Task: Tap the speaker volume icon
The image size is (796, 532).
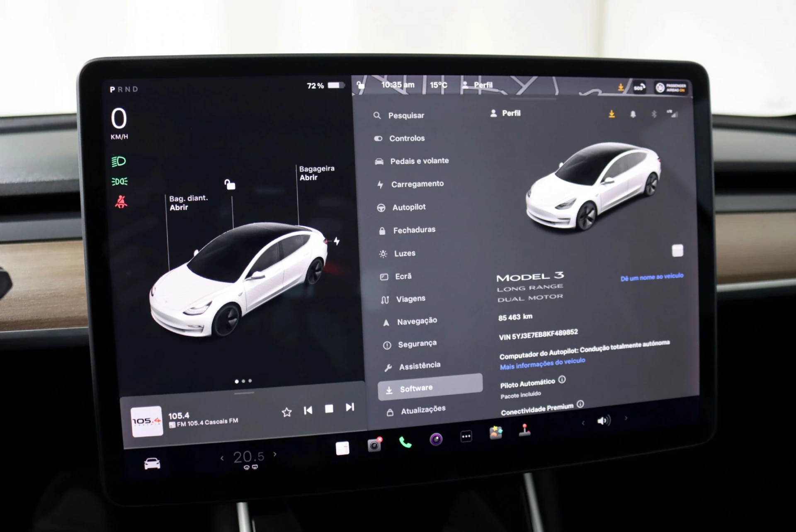Action: tap(604, 421)
